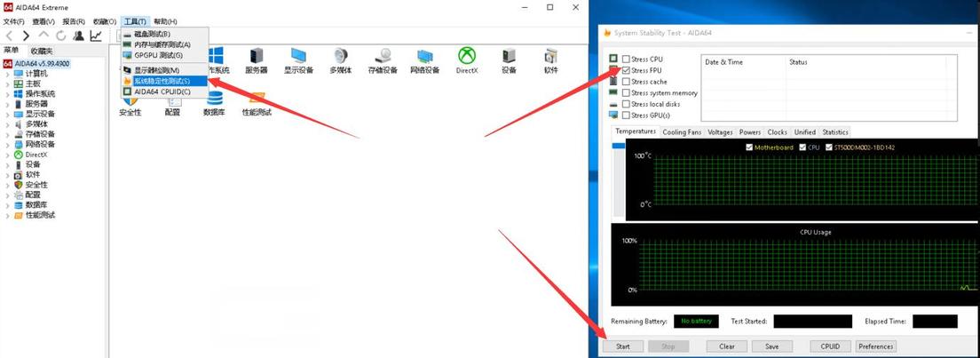Toggle the Stress GPU(s) checkbox
980x358 pixels.
[627, 115]
